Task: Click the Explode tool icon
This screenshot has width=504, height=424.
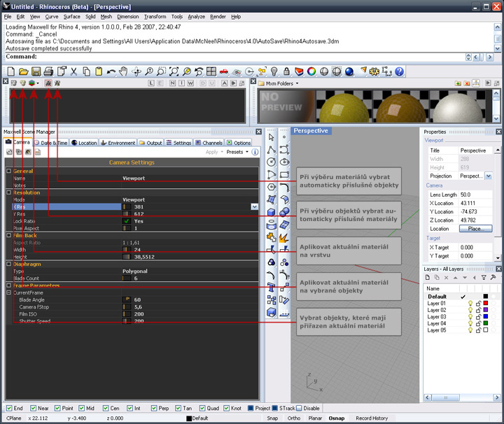Action: [284, 237]
